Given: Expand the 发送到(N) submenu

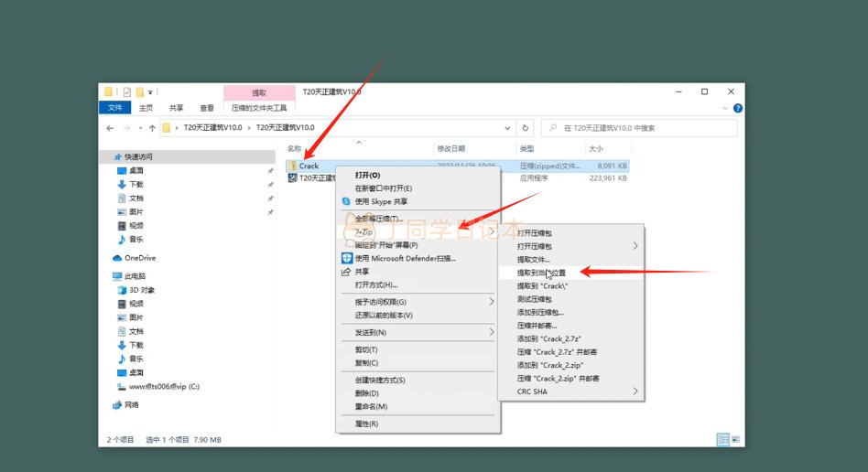Looking at the screenshot, I should coord(491,332).
